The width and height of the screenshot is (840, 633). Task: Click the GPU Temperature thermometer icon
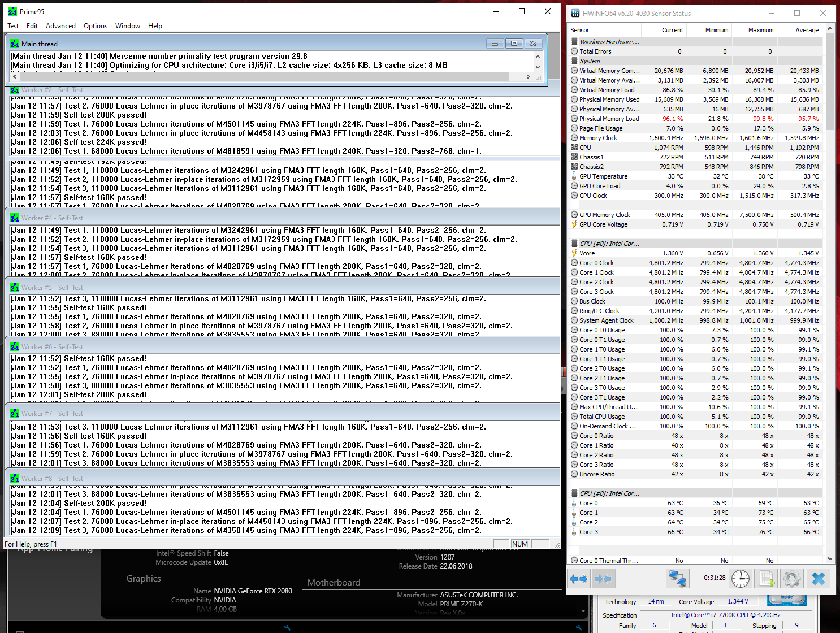point(574,176)
